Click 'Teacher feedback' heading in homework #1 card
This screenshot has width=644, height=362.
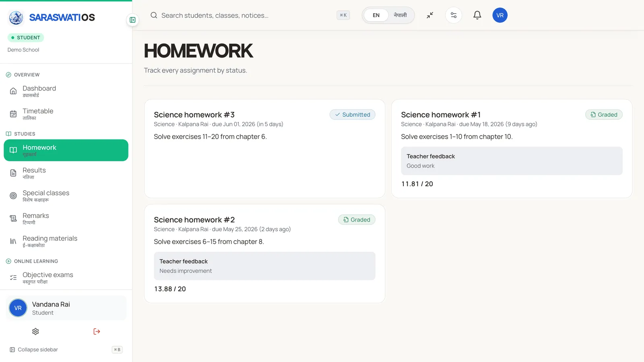point(431,156)
